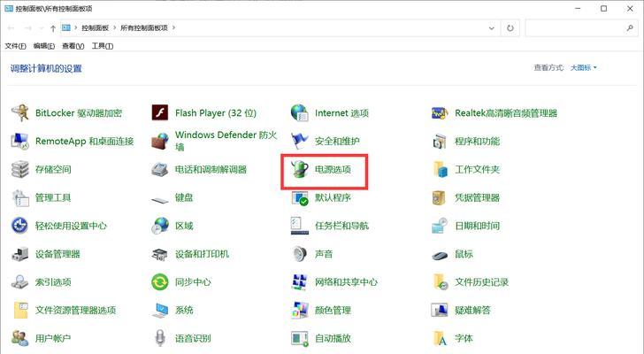Click the Internet 选项 globe icon
The width and height of the screenshot is (644, 354).
(x=299, y=112)
